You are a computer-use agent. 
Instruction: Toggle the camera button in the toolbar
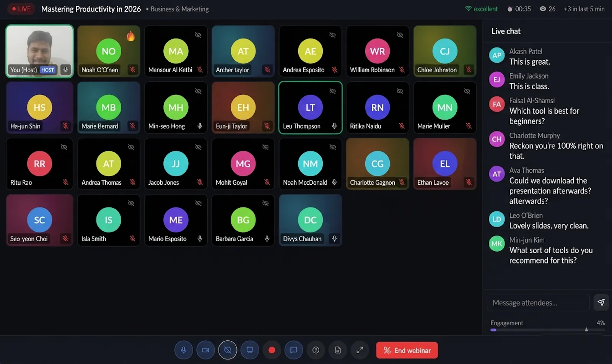click(206, 350)
